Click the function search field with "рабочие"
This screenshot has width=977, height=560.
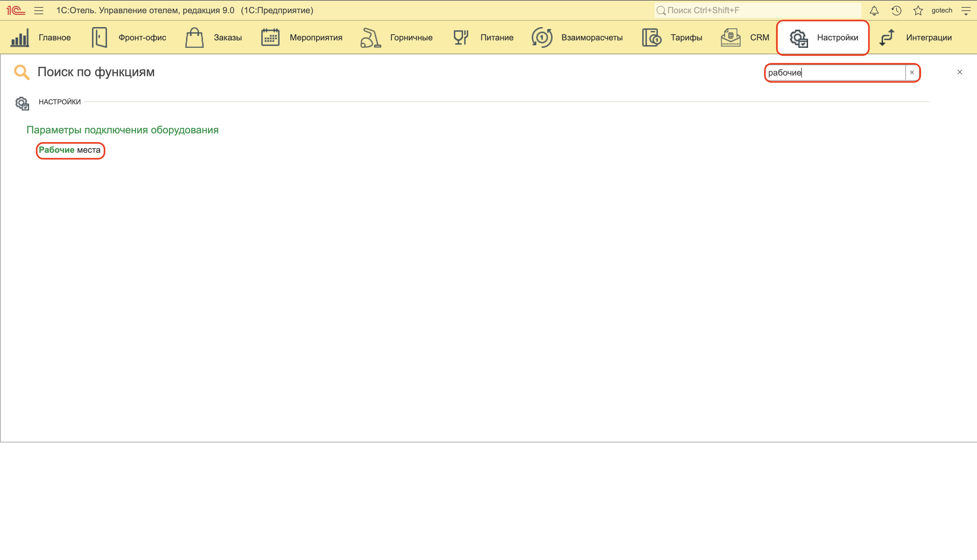point(835,73)
